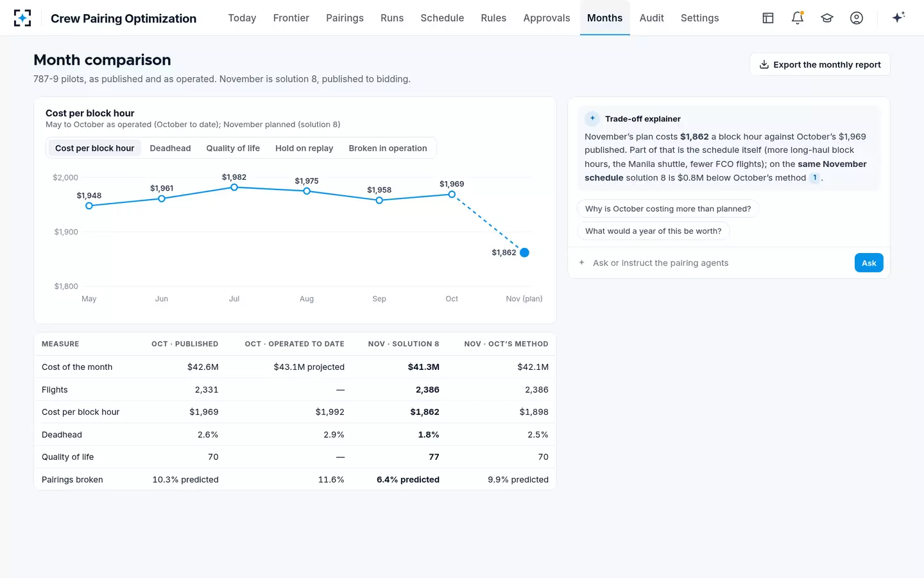Click the blue Ask button
This screenshot has width=924, height=578.
pyautogui.click(x=869, y=263)
